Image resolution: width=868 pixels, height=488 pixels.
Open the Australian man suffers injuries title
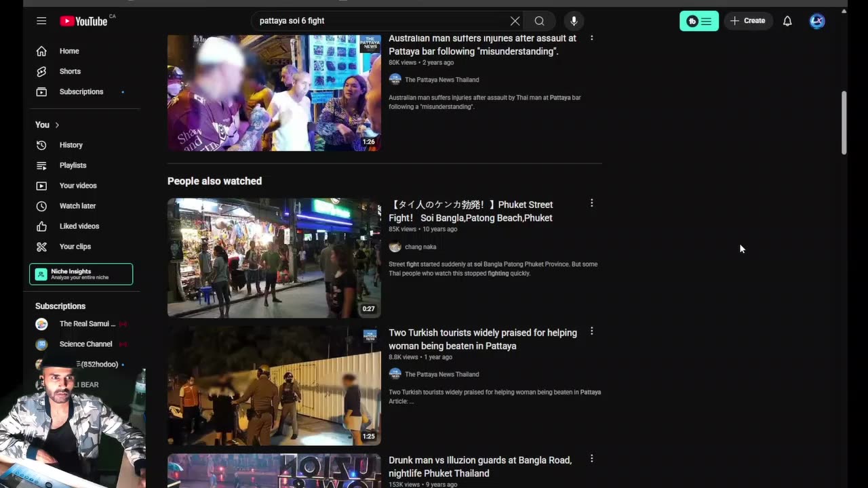(x=482, y=45)
